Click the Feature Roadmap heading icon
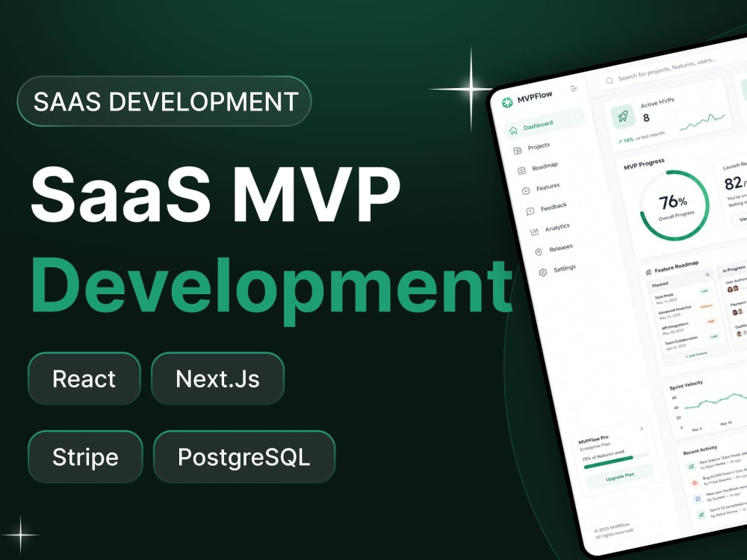 [x=648, y=272]
